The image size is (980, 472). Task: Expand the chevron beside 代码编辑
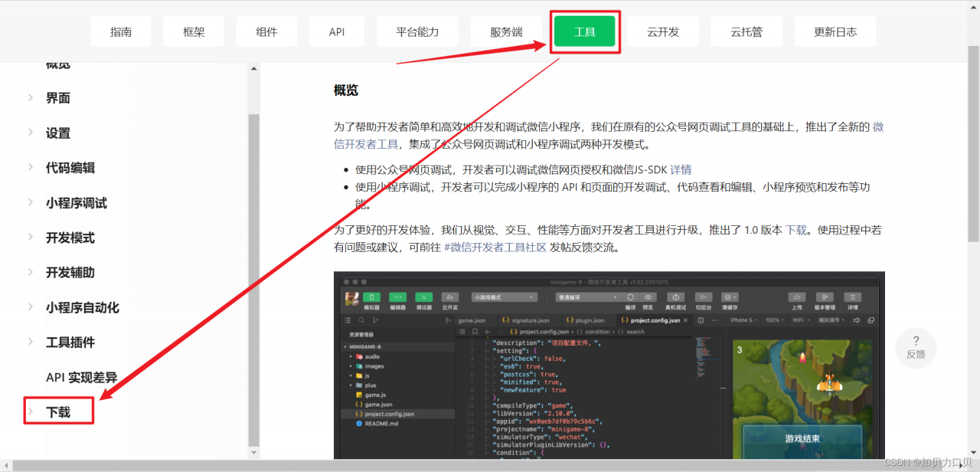pyautogui.click(x=31, y=167)
